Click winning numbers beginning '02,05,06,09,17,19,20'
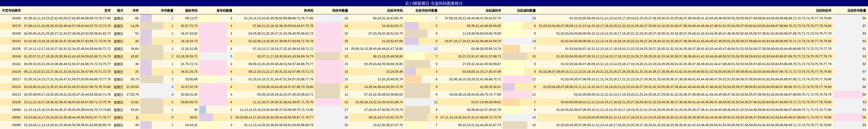 point(67,95)
